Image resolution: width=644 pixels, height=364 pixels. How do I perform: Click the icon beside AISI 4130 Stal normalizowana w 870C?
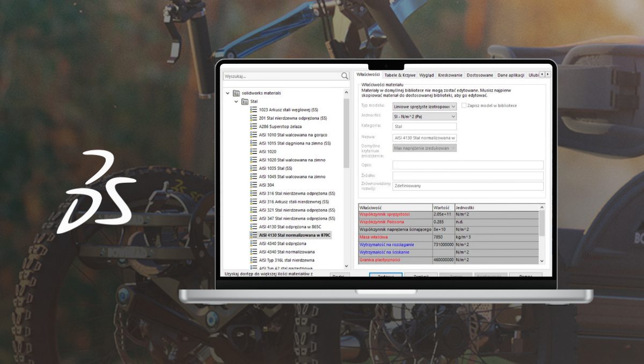pyautogui.click(x=254, y=235)
